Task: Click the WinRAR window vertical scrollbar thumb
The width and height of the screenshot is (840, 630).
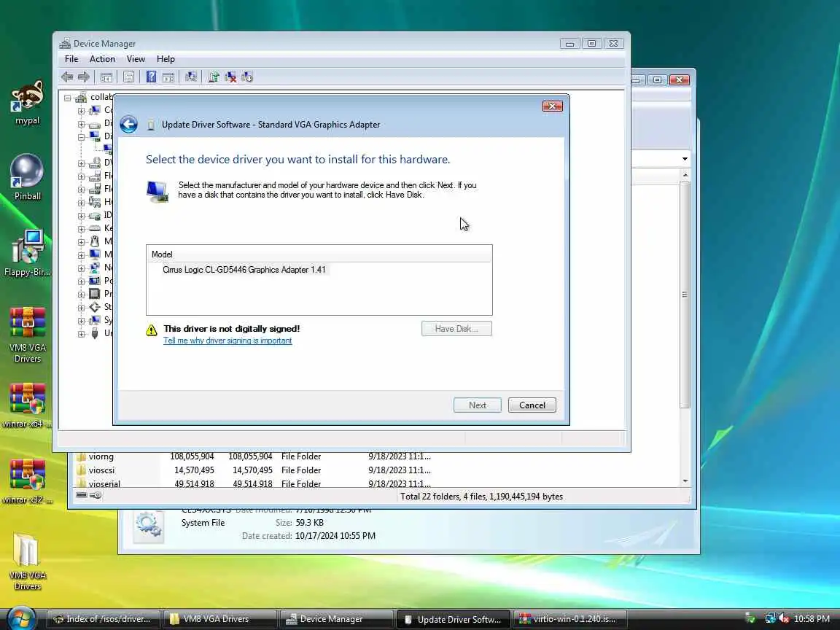Action: click(685, 295)
